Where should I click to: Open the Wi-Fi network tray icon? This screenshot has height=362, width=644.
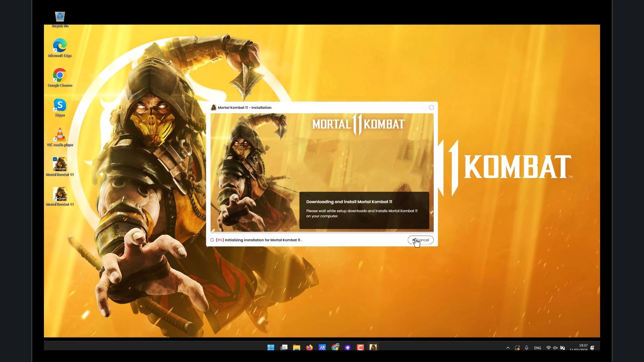pyautogui.click(x=548, y=348)
